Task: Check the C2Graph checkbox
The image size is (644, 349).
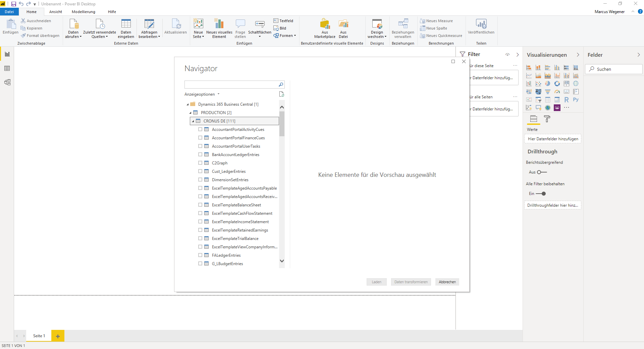Action: coord(200,163)
